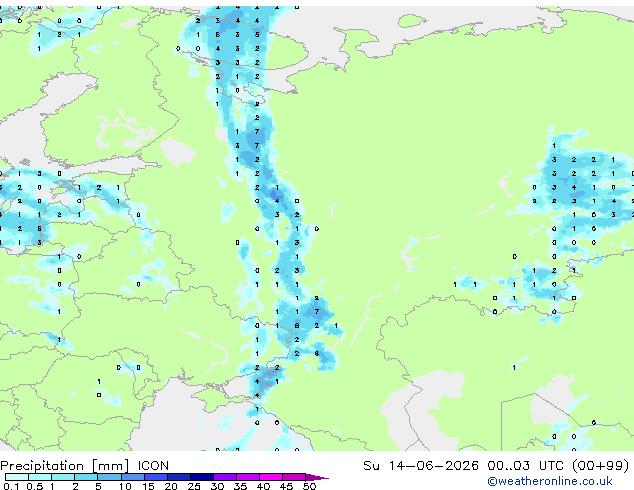
Task: Select the 1–2 mm legend color box
Action: [x=63, y=477]
